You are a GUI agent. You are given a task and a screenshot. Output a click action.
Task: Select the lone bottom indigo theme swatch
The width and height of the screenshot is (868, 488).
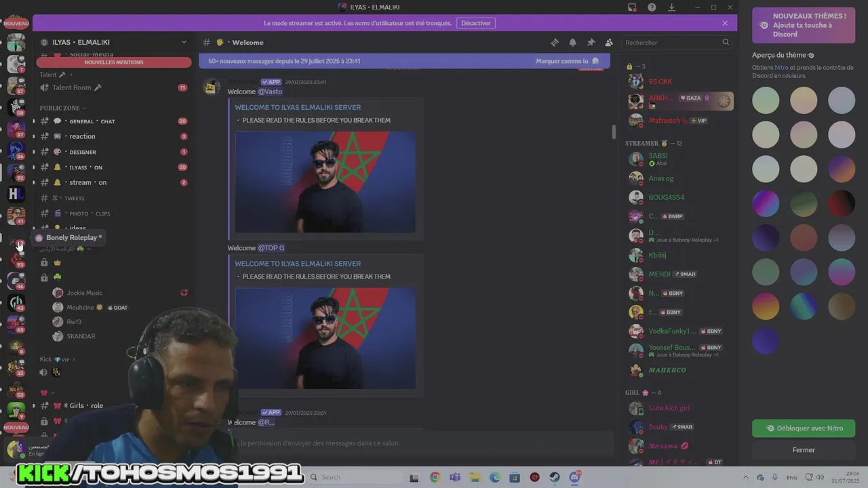766,341
